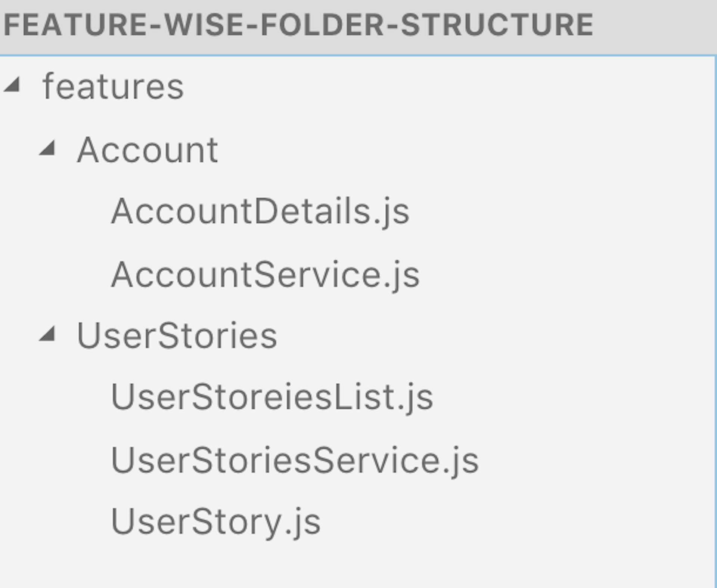The image size is (717, 588).
Task: Collapse the UserStories folder arrow
Action: (47, 334)
